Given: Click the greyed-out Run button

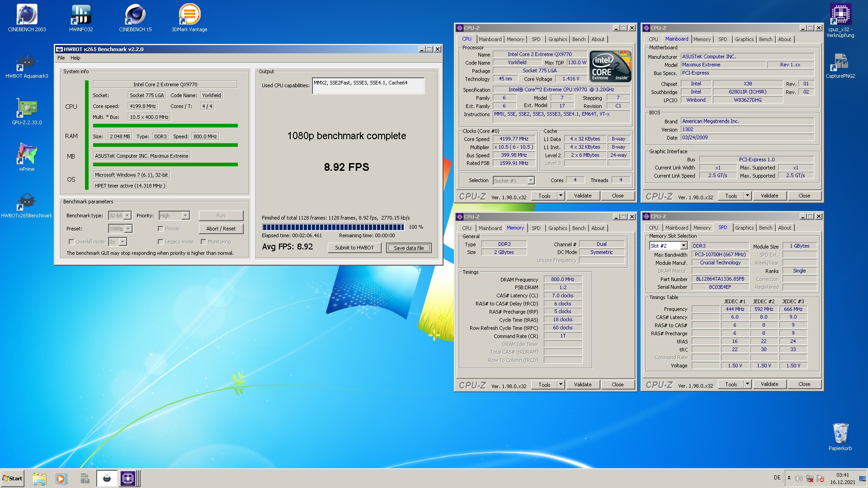Looking at the screenshot, I should 221,216.
